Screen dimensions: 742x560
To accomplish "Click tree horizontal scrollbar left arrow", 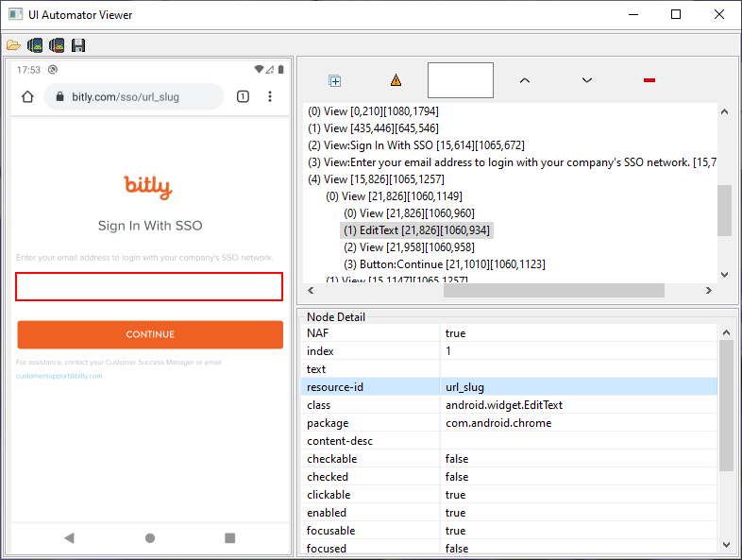I will (311, 290).
